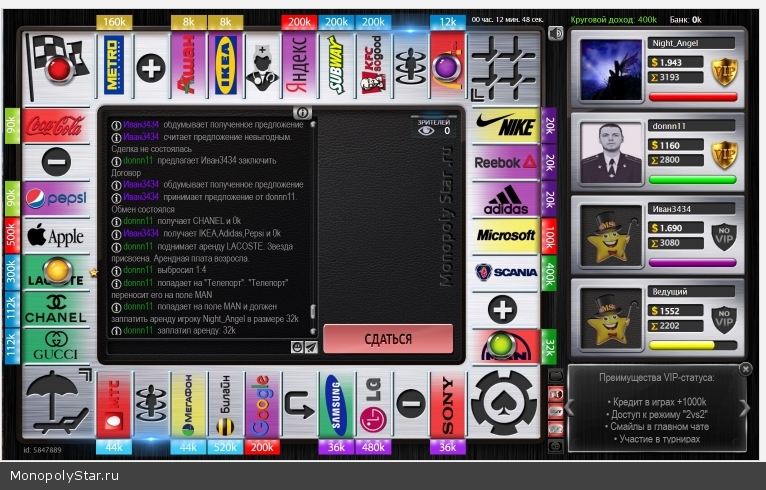Click Night_Angel's red timer bar
Viewport: 766px width, 490px height.
pyautogui.click(x=693, y=97)
